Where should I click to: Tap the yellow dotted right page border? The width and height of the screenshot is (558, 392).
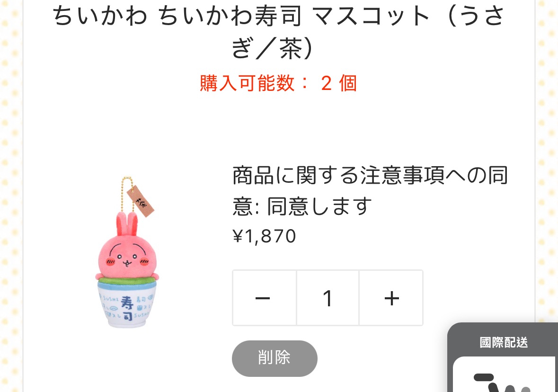pyautogui.click(x=547, y=160)
